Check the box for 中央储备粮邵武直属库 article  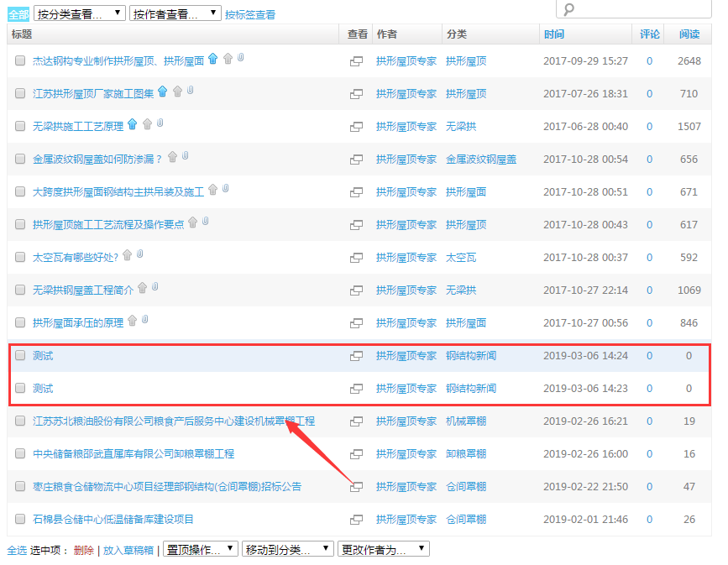[x=20, y=454]
